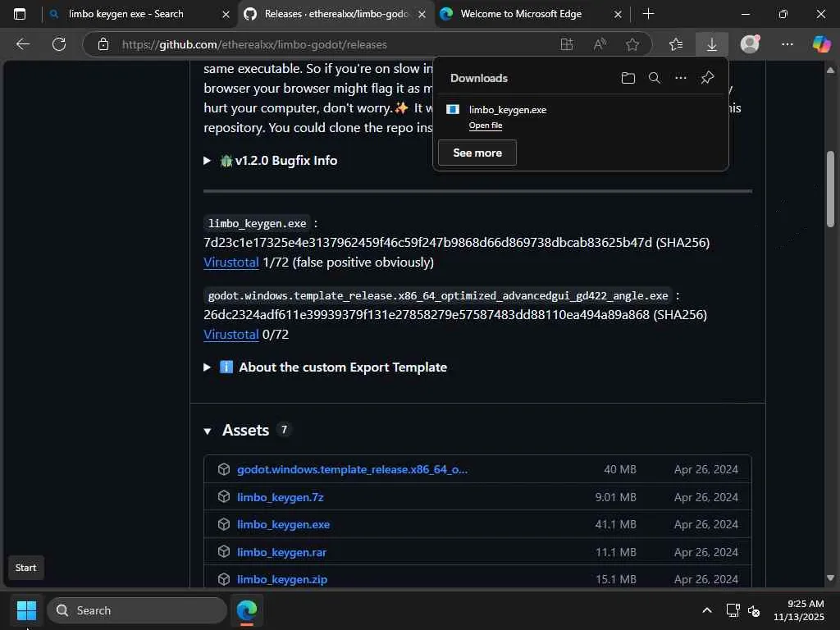Image resolution: width=840 pixels, height=630 pixels.
Task: Open Windows Start menu button
Action: (26, 610)
